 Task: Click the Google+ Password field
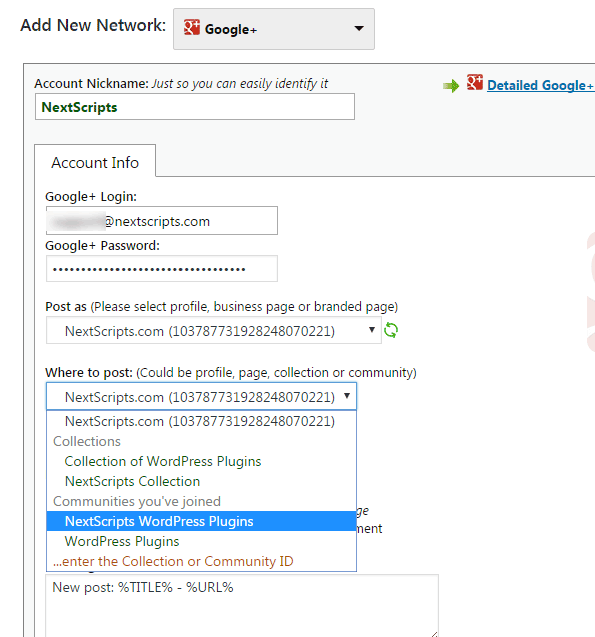coord(162,269)
